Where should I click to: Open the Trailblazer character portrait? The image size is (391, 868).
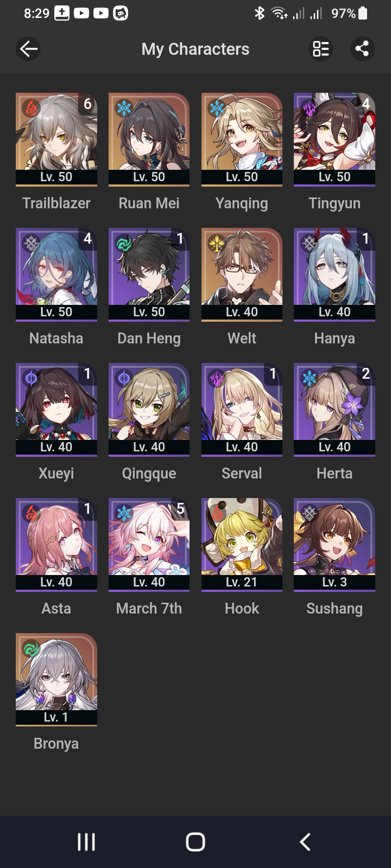coord(56,139)
